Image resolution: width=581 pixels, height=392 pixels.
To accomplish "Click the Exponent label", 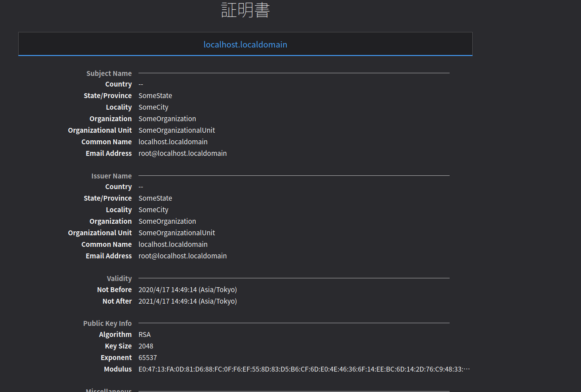I will (x=116, y=358).
